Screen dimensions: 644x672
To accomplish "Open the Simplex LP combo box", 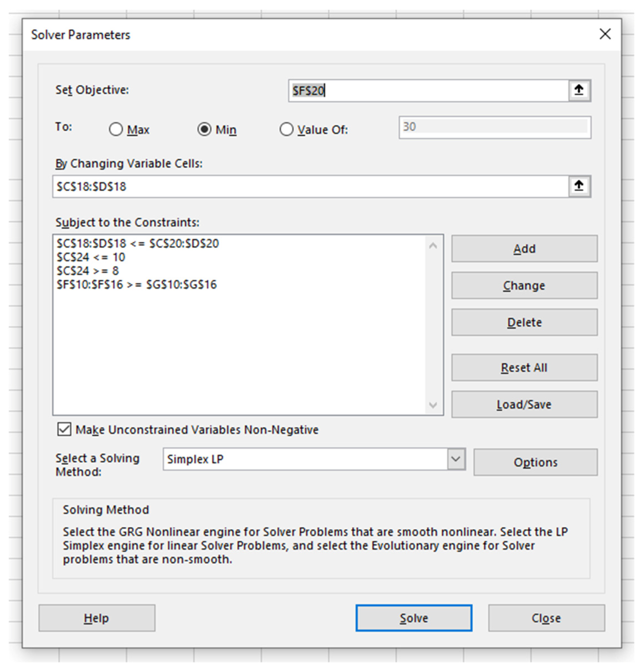I will (305, 459).
